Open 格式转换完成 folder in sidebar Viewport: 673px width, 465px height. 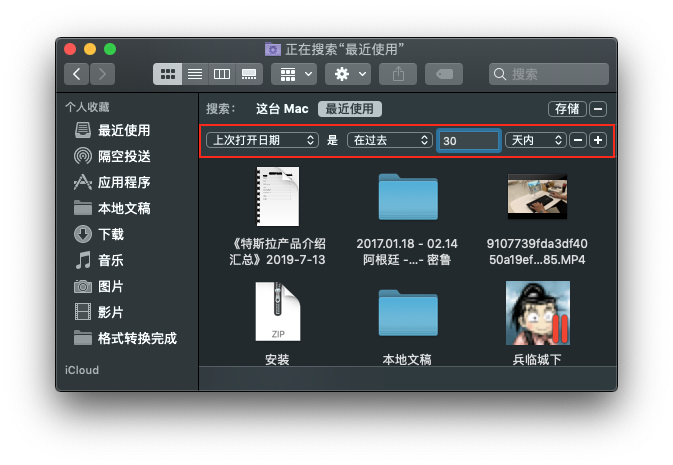(x=125, y=338)
